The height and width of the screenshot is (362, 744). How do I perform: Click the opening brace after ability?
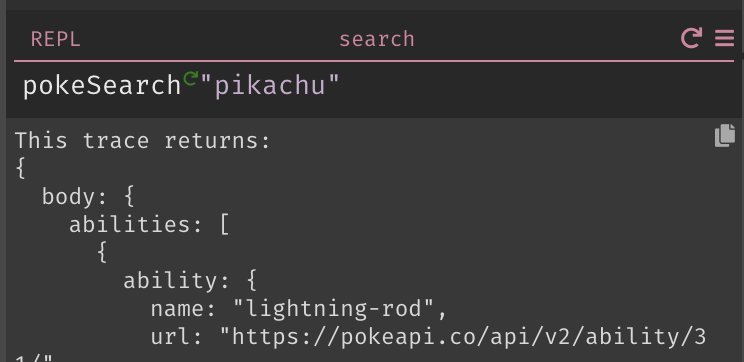(x=251, y=281)
